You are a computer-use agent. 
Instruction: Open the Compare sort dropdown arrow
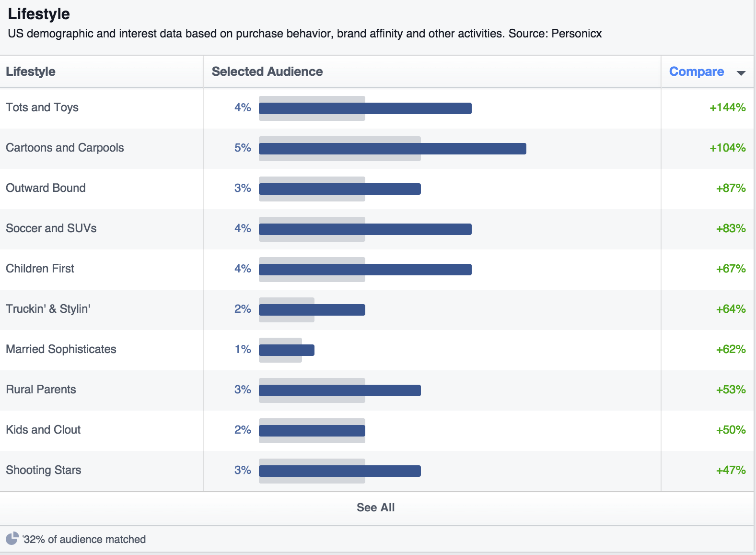click(741, 72)
